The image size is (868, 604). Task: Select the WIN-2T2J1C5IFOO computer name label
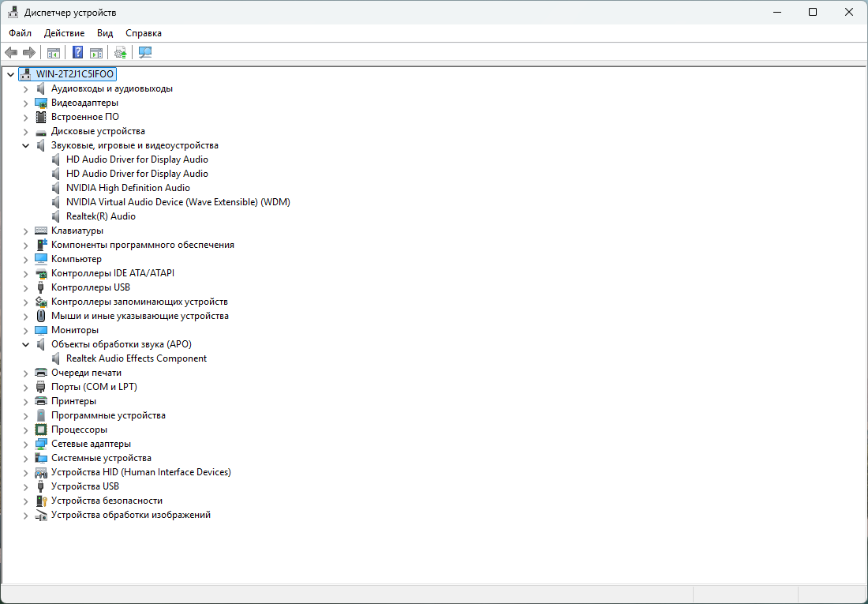tap(75, 74)
